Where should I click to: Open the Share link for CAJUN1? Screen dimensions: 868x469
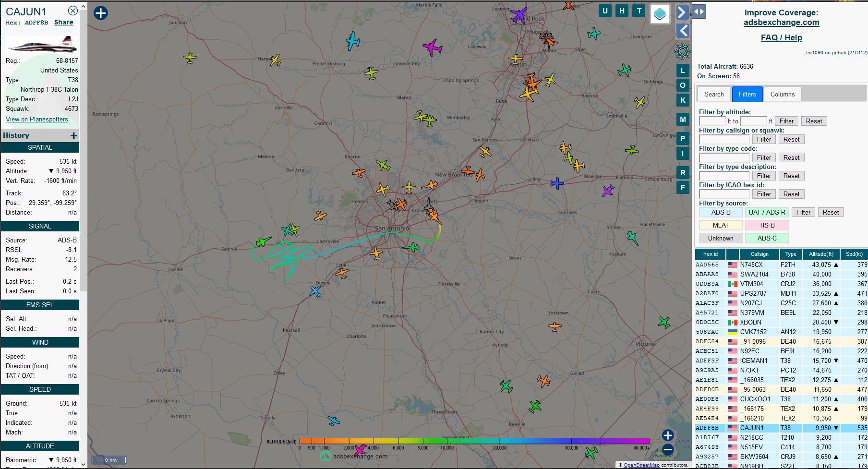coord(64,22)
